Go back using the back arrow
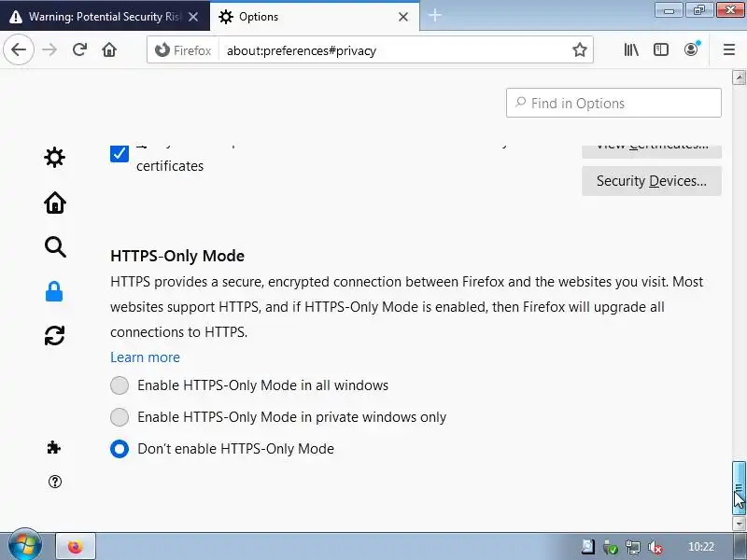Image resolution: width=747 pixels, height=560 pixels. point(19,49)
